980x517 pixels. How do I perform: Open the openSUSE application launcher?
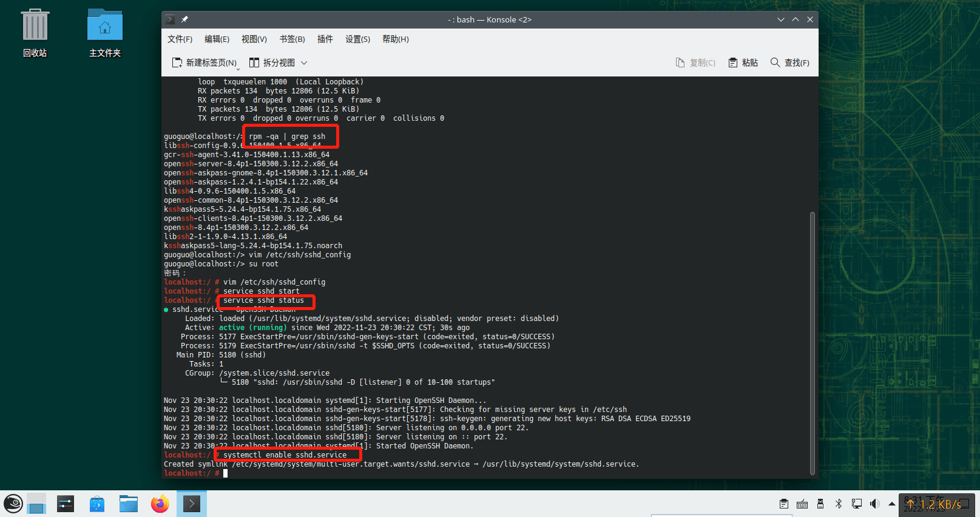point(13,504)
